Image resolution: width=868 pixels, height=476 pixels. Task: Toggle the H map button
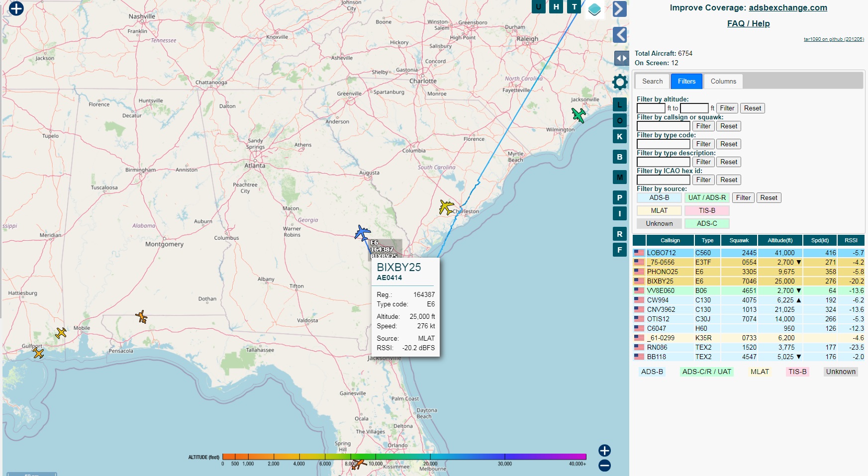(x=556, y=6)
